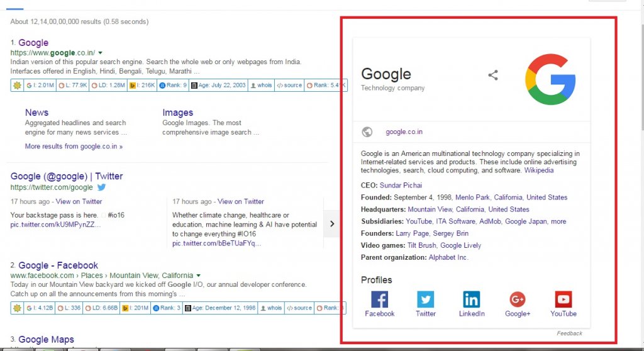Click founder Sergey Brin link

click(x=450, y=233)
